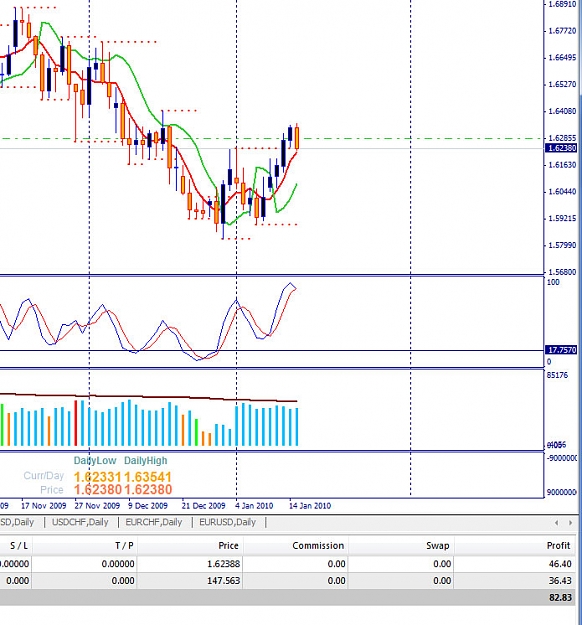The image size is (582, 625).
Task: Sort orders by Profit column header
Action: tap(559, 546)
